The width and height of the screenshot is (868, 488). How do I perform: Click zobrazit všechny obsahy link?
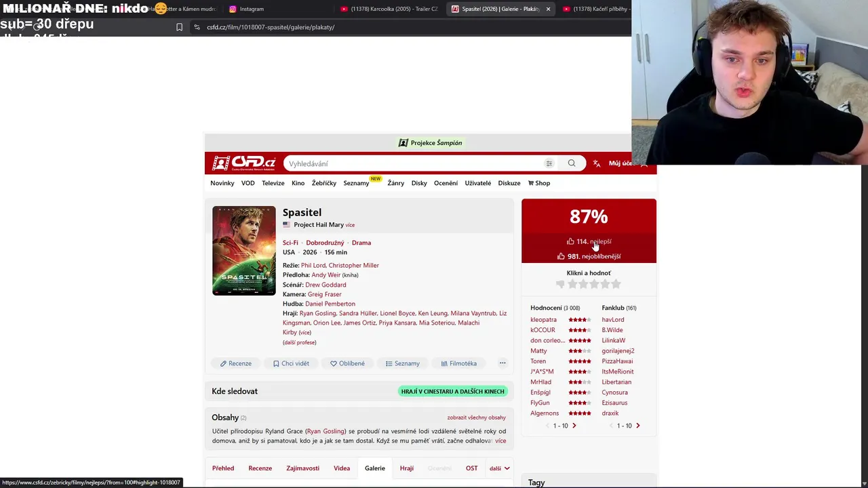476,418
